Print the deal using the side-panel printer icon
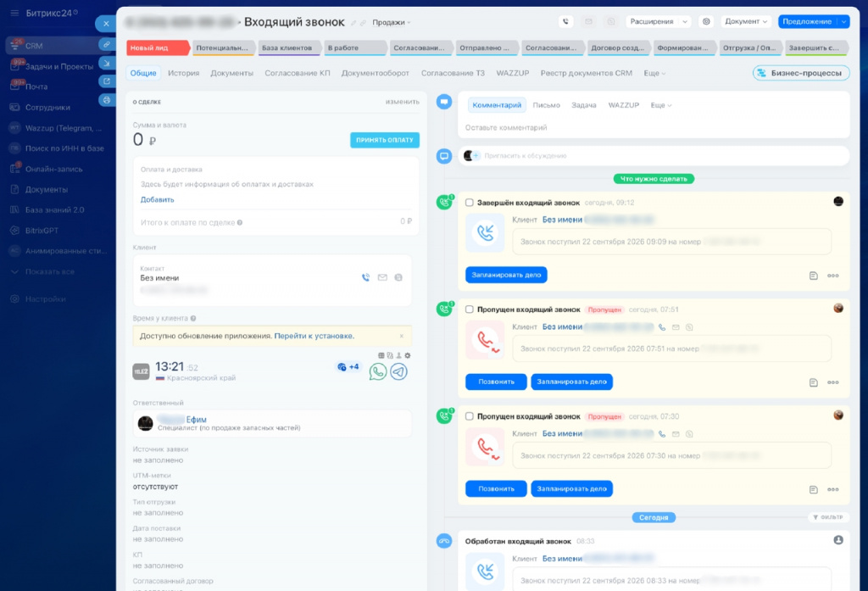This screenshot has width=868, height=591. click(x=106, y=100)
